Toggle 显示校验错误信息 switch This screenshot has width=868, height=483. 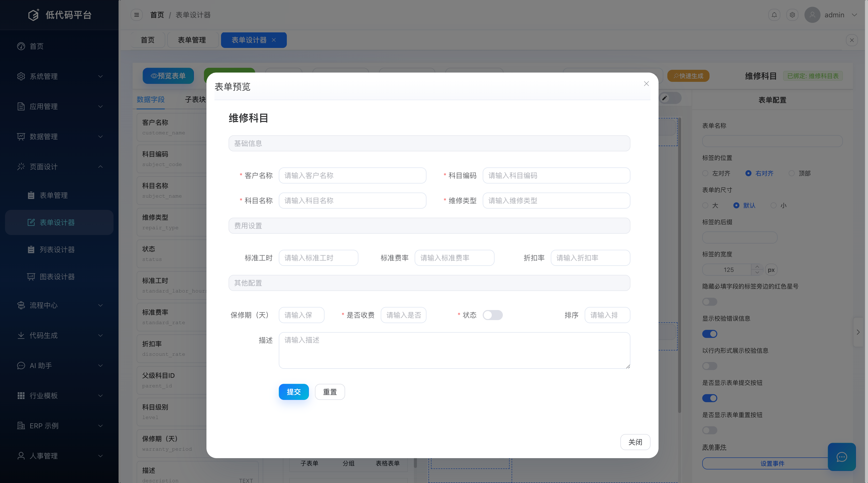(710, 334)
